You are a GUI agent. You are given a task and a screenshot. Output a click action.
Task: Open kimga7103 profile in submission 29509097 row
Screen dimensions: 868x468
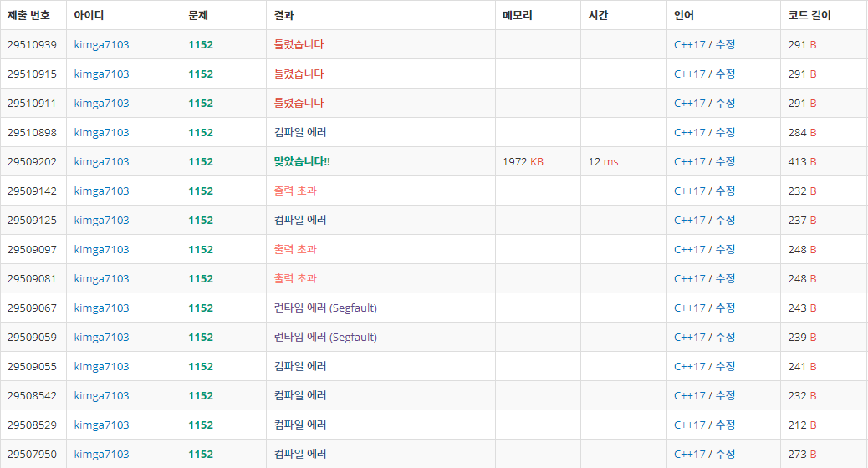click(x=101, y=250)
